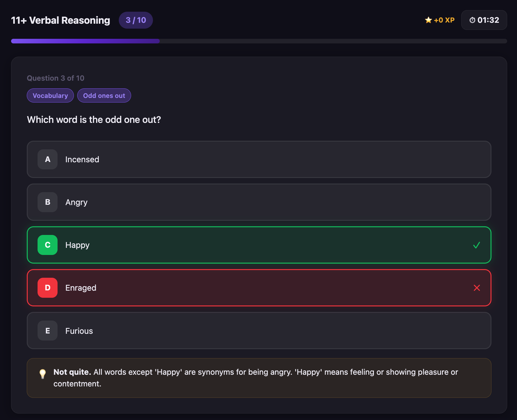The image size is (517, 420).
Task: Click the 3 / 10 progress badge
Action: 136,20
